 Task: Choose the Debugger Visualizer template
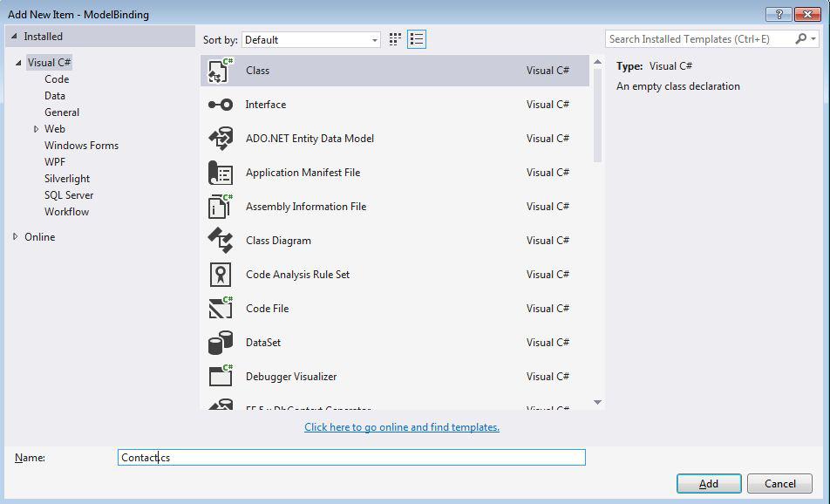(219, 377)
